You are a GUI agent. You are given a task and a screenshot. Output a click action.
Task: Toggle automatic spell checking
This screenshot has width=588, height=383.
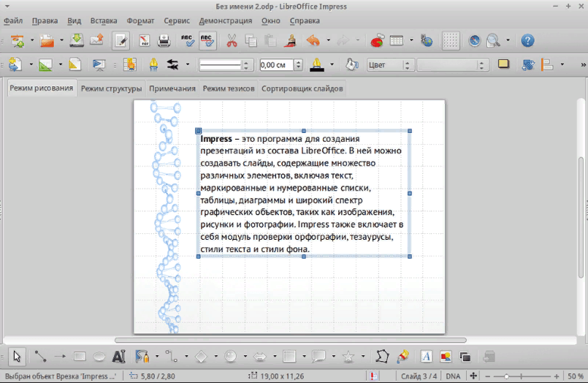(x=207, y=40)
